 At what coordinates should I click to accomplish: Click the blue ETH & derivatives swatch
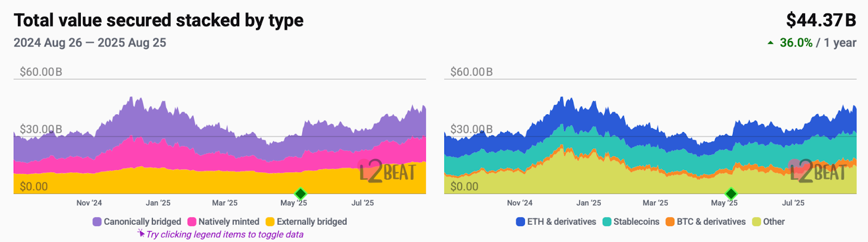521,222
